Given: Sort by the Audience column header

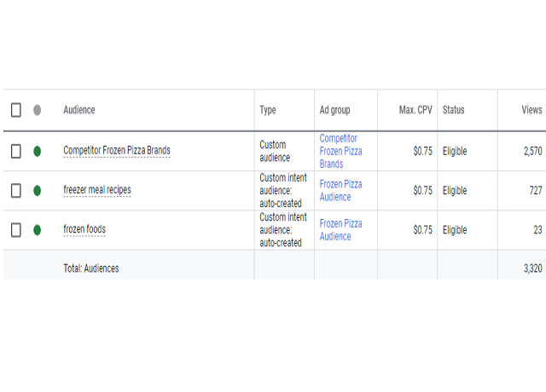Looking at the screenshot, I should 79,110.
